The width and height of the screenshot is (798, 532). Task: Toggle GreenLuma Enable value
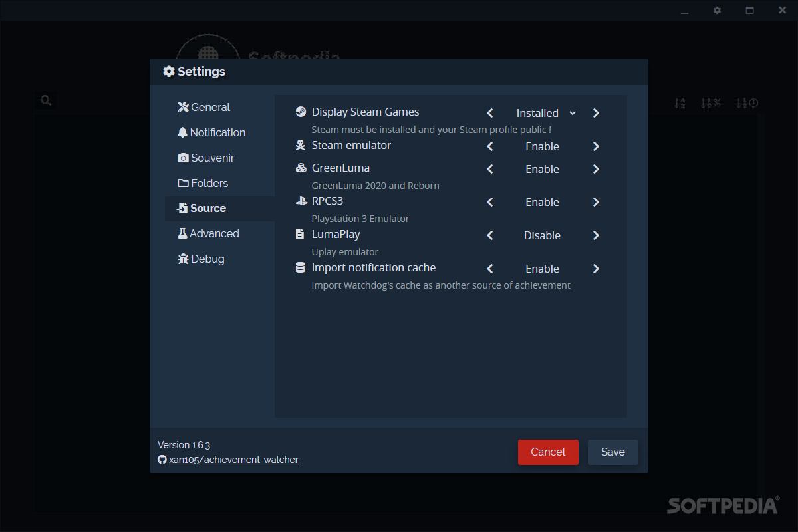point(542,169)
